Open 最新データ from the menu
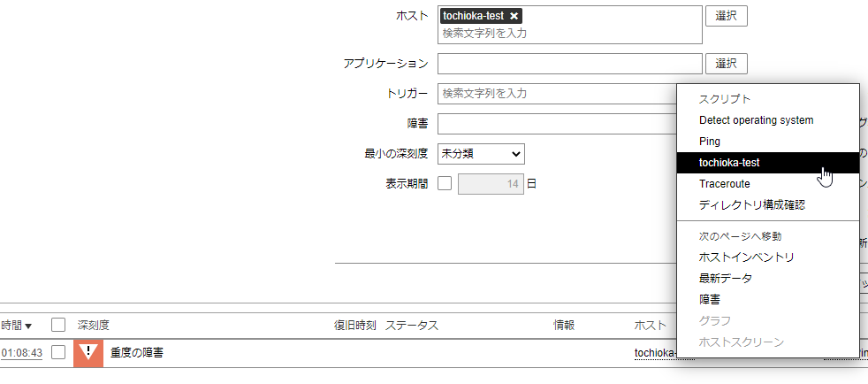The height and width of the screenshot is (384, 868). tap(726, 279)
